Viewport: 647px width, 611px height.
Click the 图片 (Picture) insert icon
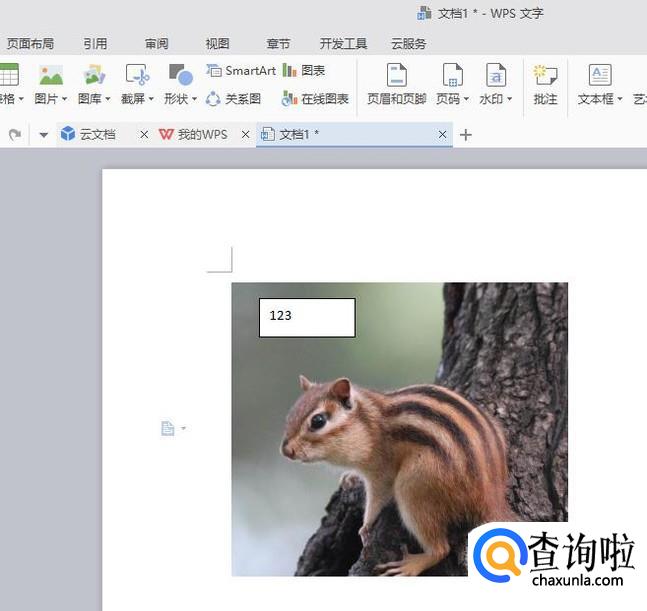[50, 76]
